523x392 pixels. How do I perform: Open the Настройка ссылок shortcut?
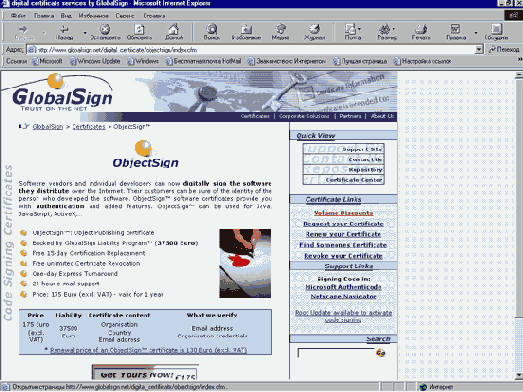coord(422,61)
